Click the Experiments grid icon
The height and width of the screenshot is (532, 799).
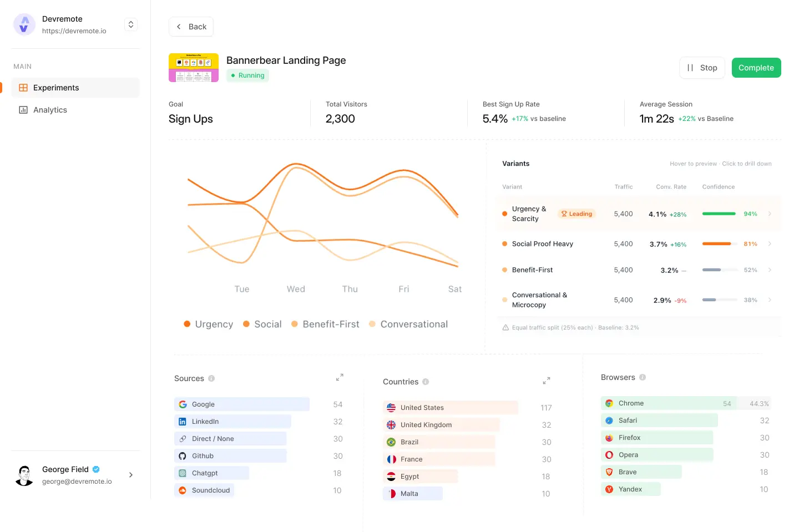(x=23, y=88)
